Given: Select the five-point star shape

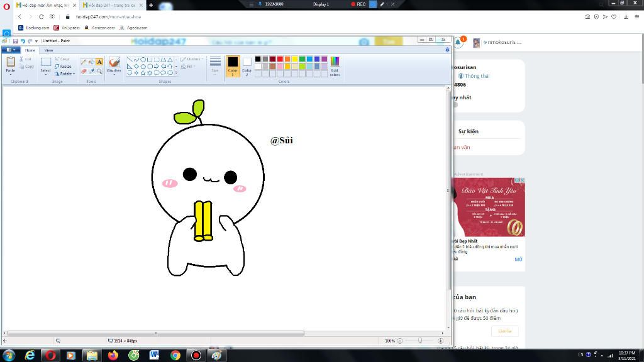Looking at the screenshot, I should click(143, 73).
